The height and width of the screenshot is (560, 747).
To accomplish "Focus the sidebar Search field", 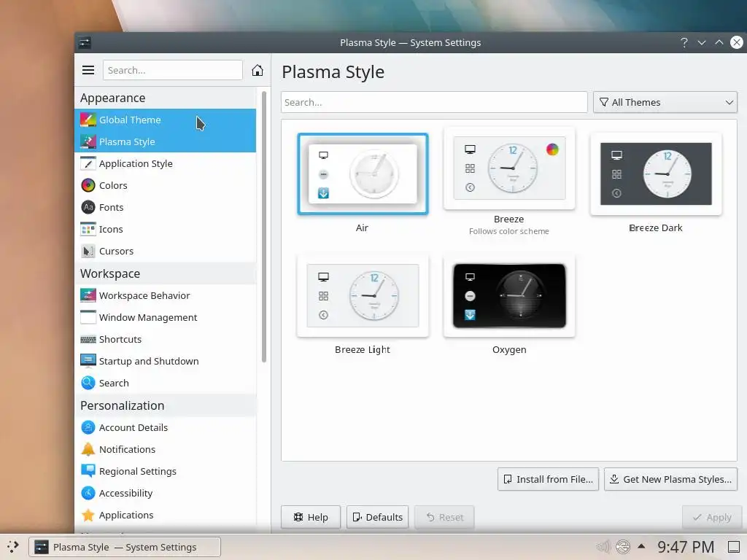I will 173,71.
